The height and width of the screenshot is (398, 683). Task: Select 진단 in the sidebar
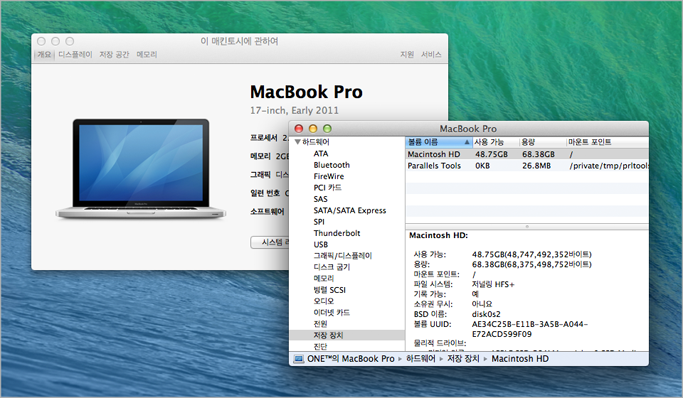(320, 346)
